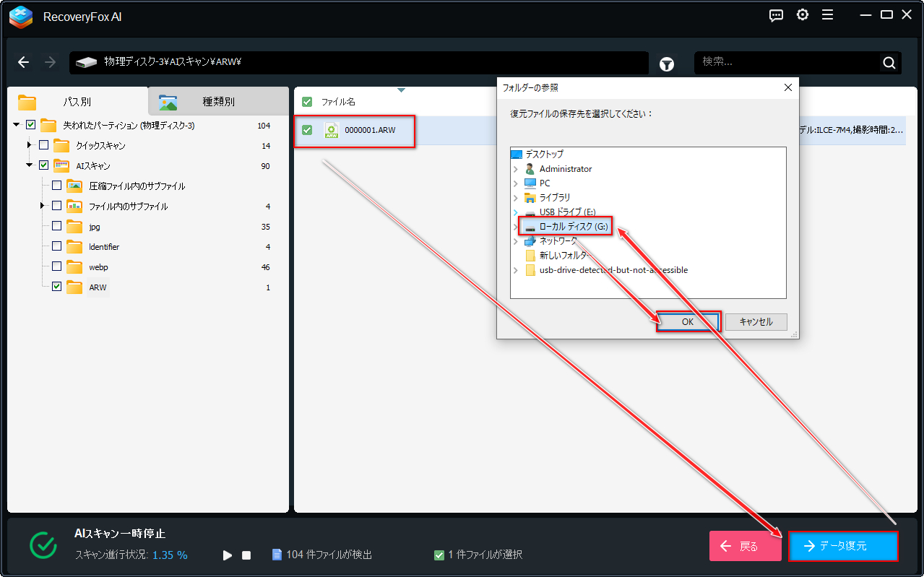Expand the Administrator node in folder dialog

[516, 169]
